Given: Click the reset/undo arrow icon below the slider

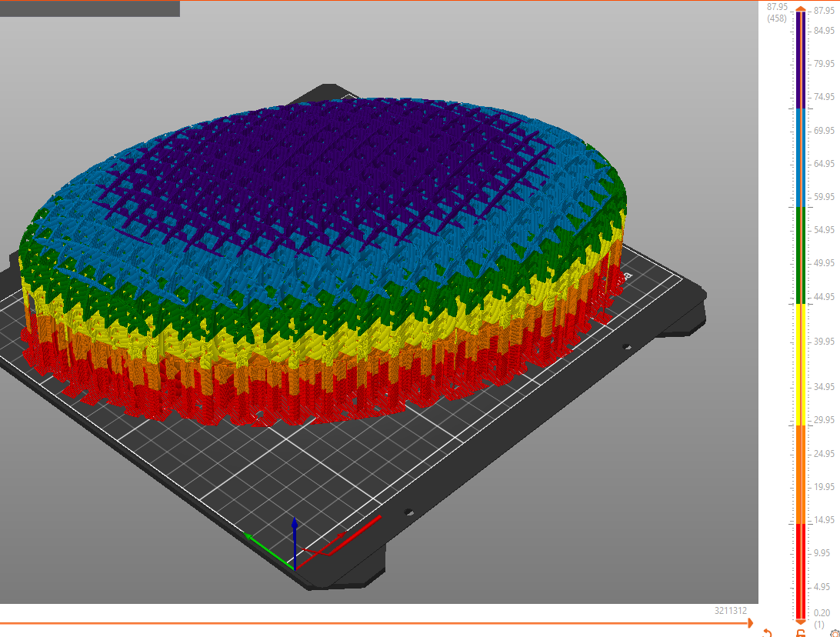Looking at the screenshot, I should pyautogui.click(x=767, y=632).
